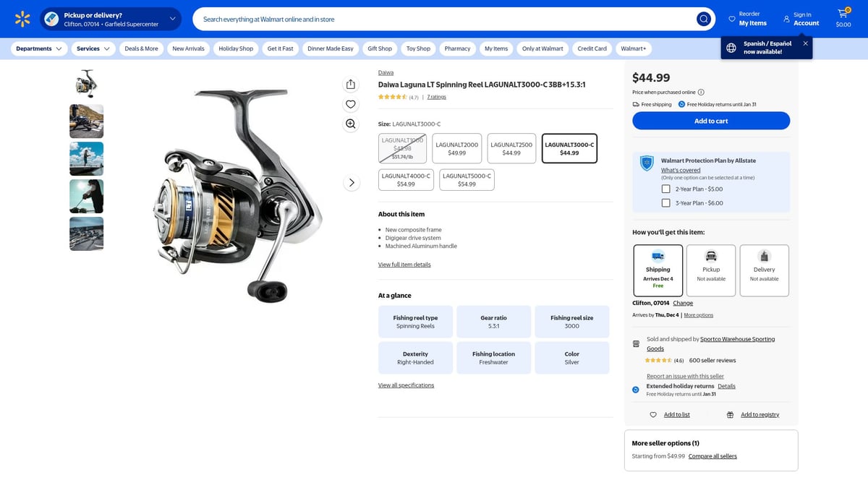
Task: Click the Walmart spark logo
Action: coord(22,18)
